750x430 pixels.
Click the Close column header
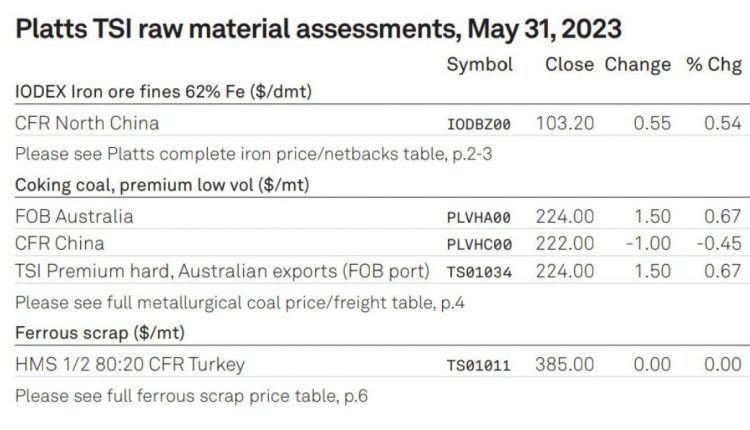tap(570, 65)
